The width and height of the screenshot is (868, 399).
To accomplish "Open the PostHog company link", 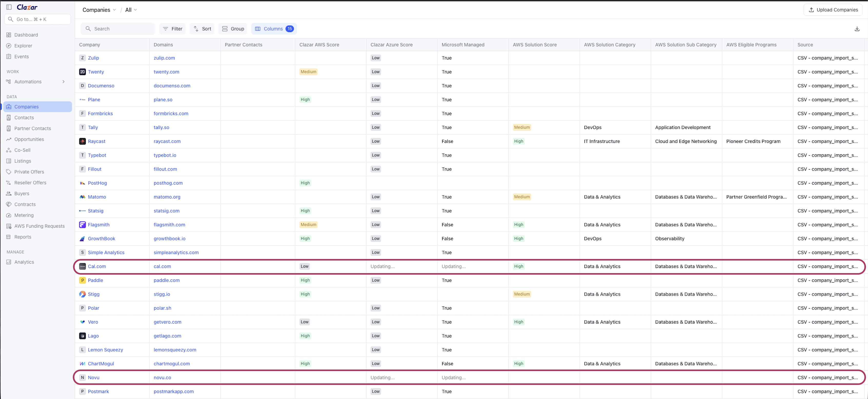I will pyautogui.click(x=97, y=183).
